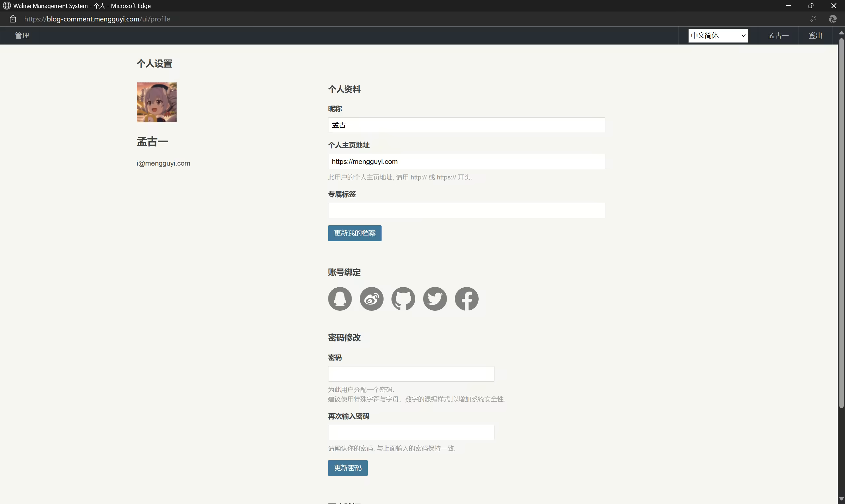This screenshot has height=504, width=845.
Task: Open the 管理 menu item
Action: (x=22, y=35)
